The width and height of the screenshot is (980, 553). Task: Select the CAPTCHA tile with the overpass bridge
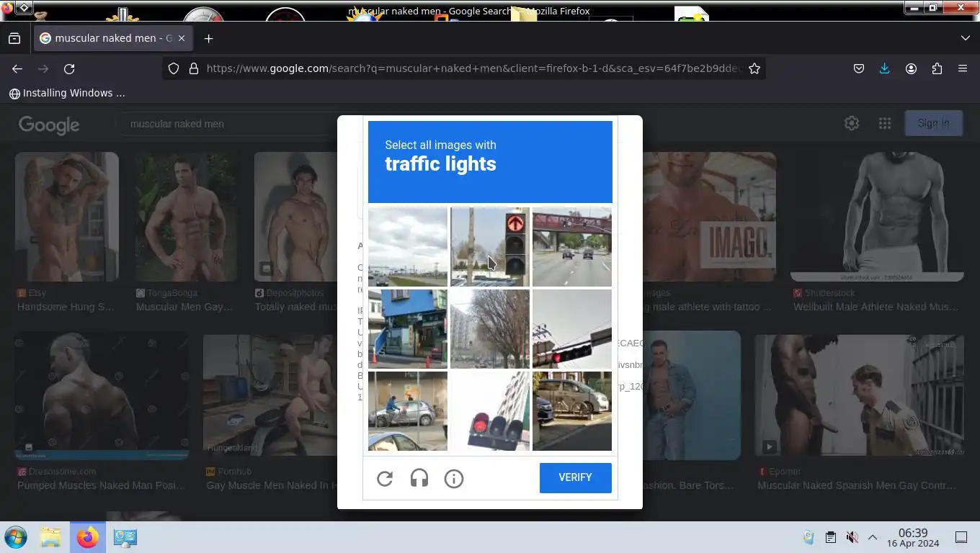572,247
